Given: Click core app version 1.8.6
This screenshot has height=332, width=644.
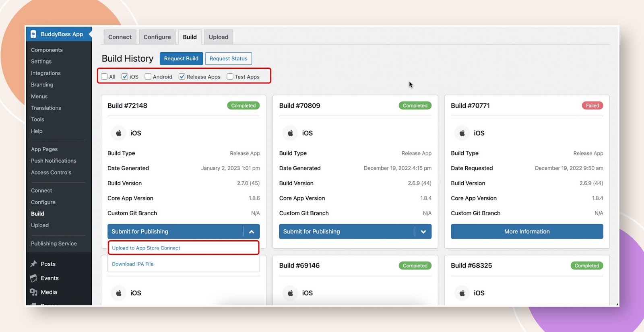Looking at the screenshot, I should pyautogui.click(x=254, y=198).
